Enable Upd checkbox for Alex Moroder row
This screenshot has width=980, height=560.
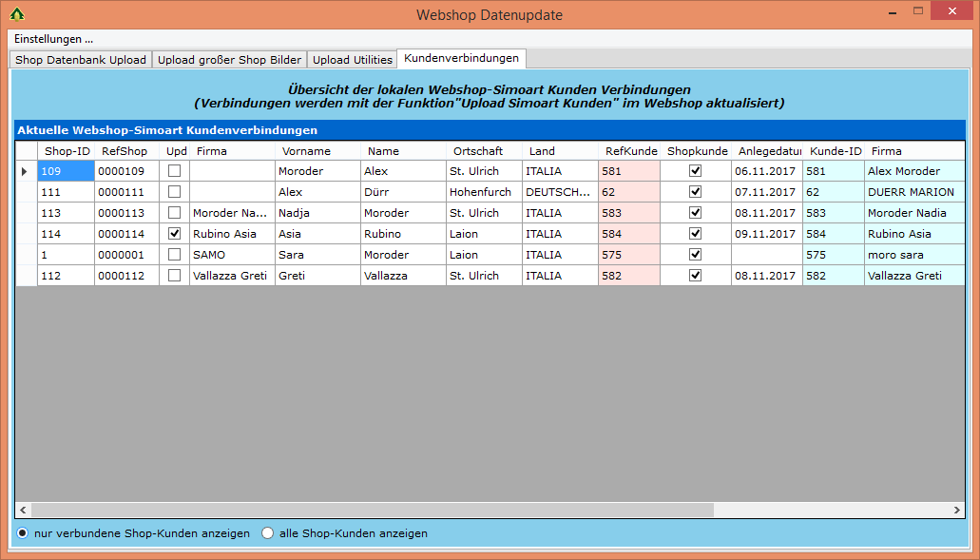[174, 171]
